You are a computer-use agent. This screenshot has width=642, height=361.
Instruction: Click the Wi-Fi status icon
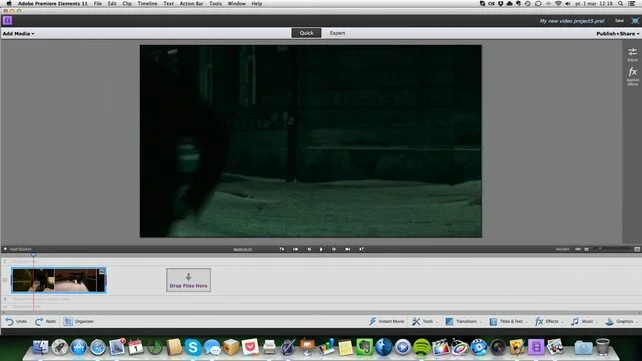tap(558, 3)
